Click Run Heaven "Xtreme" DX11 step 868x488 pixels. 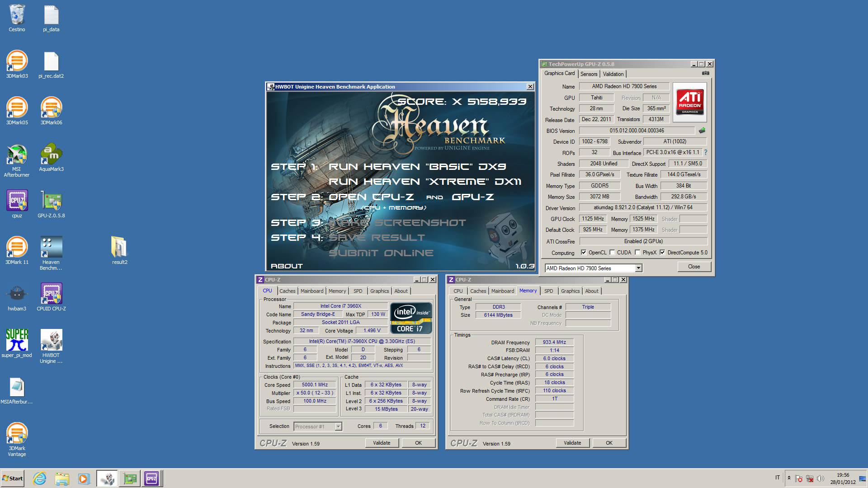425,182
